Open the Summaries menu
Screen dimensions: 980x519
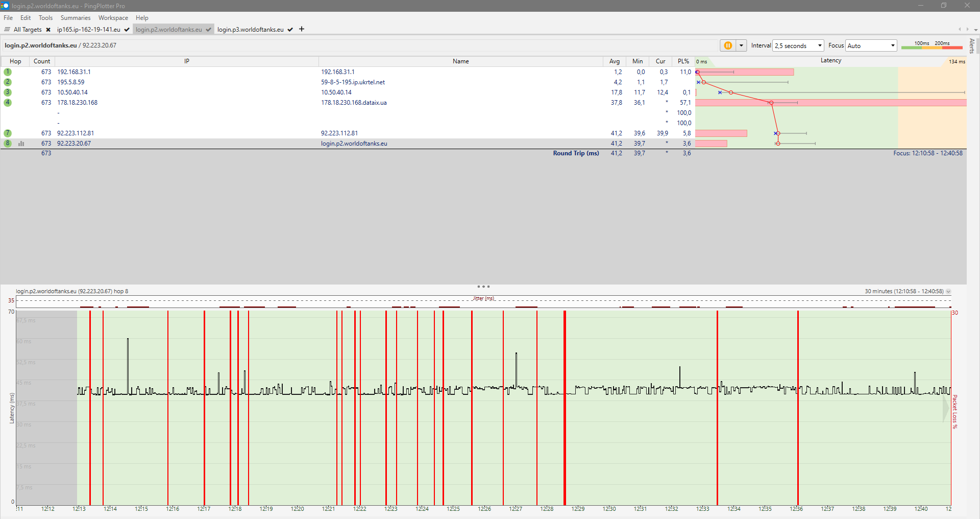click(x=75, y=18)
